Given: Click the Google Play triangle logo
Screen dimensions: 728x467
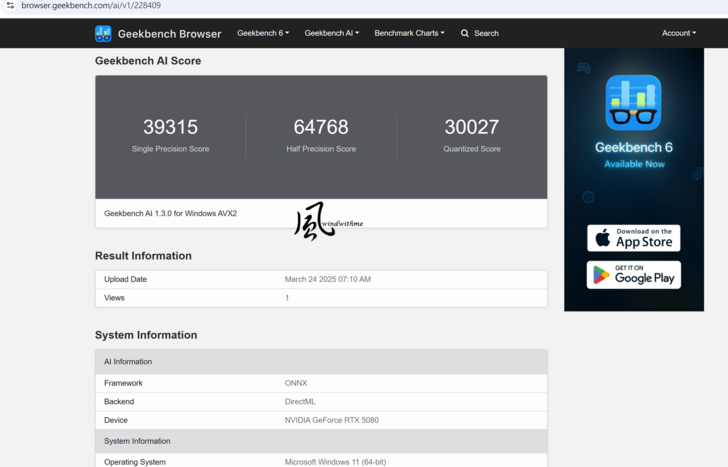Looking at the screenshot, I should pos(602,275).
